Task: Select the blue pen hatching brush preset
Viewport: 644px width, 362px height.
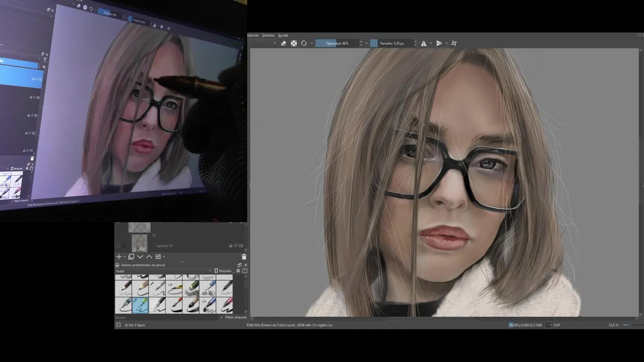Action: [x=207, y=289]
